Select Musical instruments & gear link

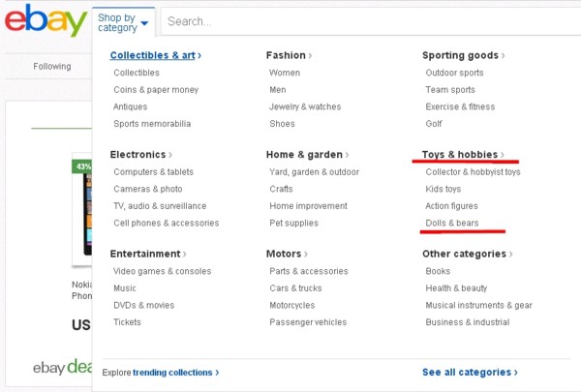coord(478,305)
